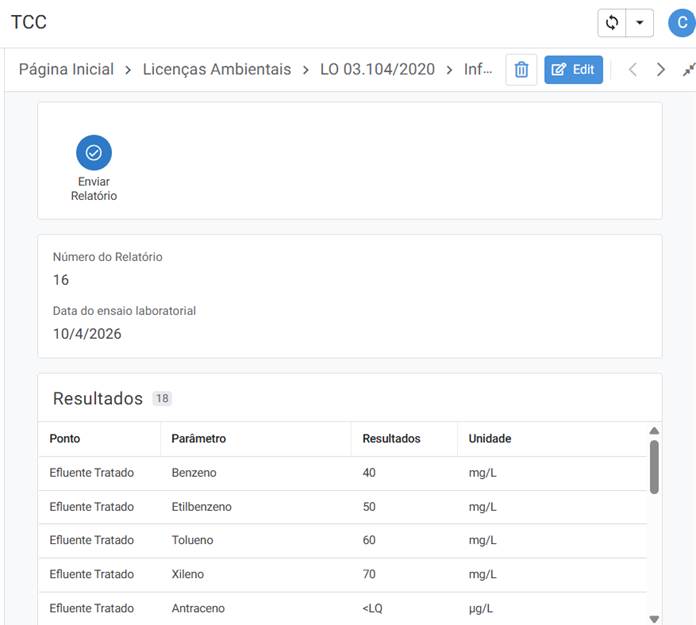696x625 pixels.
Task: Click the Unidade column header
Action: click(x=490, y=439)
